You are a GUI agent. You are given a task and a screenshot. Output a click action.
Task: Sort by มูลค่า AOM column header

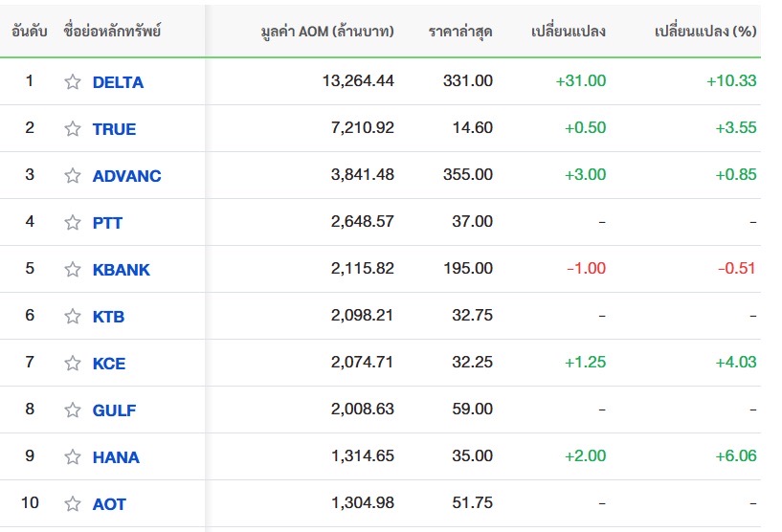coord(327,32)
